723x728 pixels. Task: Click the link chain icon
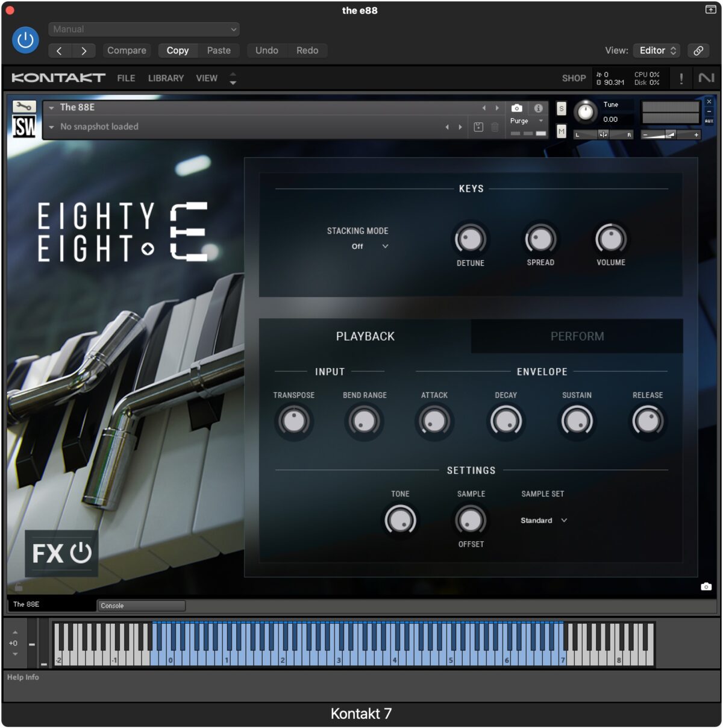(x=698, y=51)
